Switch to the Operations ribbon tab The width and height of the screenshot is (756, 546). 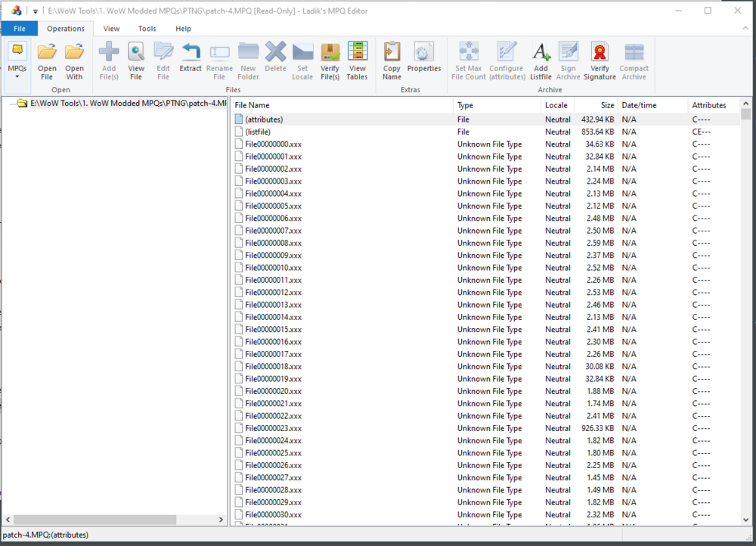[66, 29]
